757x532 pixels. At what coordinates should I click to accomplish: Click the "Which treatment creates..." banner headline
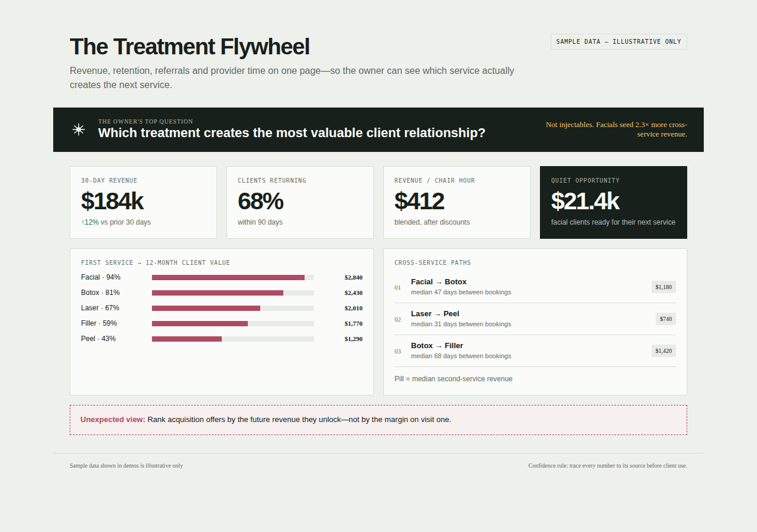292,132
